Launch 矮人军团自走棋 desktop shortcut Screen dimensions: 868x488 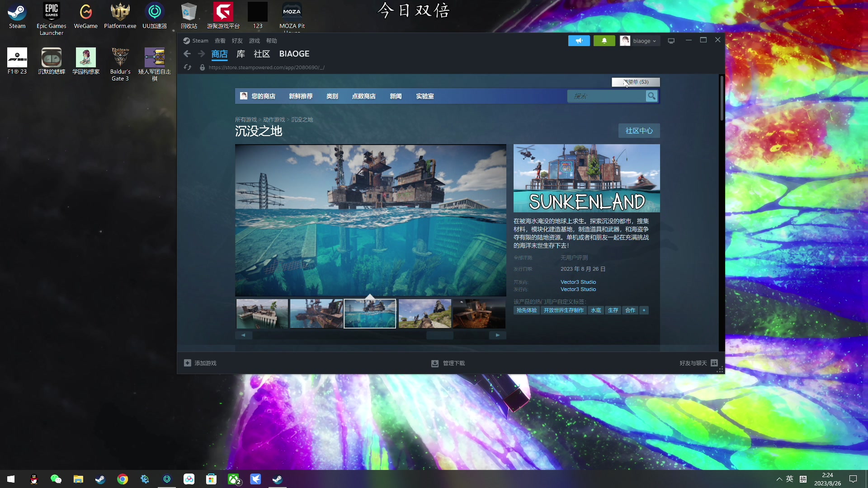[x=155, y=64]
